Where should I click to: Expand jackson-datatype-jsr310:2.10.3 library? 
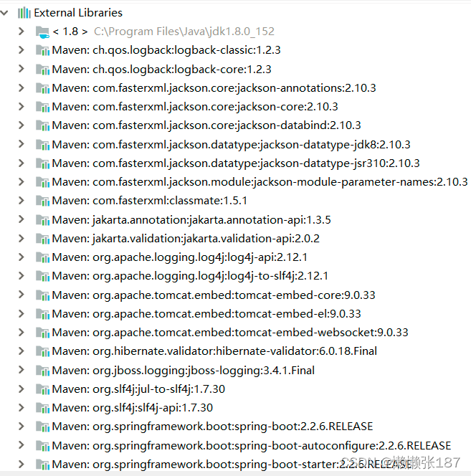coord(22,163)
